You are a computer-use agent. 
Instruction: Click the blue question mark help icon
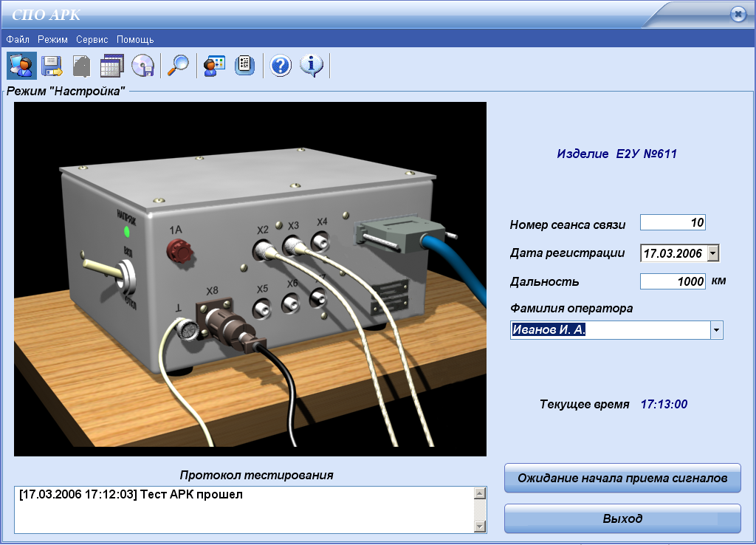coord(281,66)
